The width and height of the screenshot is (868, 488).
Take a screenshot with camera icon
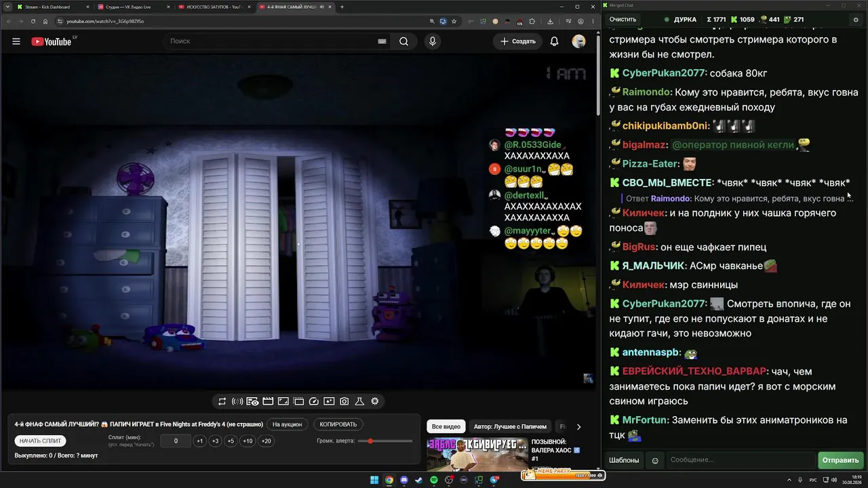click(x=344, y=401)
